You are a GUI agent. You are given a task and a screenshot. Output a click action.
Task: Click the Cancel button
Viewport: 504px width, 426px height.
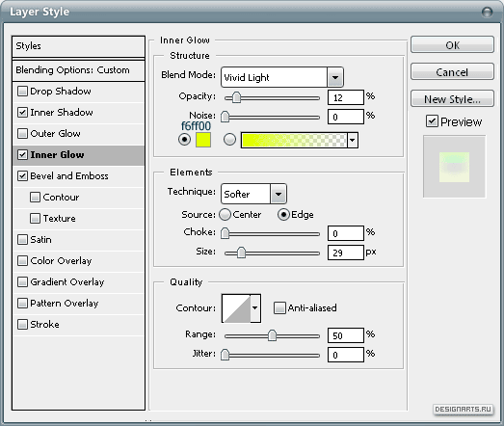[x=452, y=71]
